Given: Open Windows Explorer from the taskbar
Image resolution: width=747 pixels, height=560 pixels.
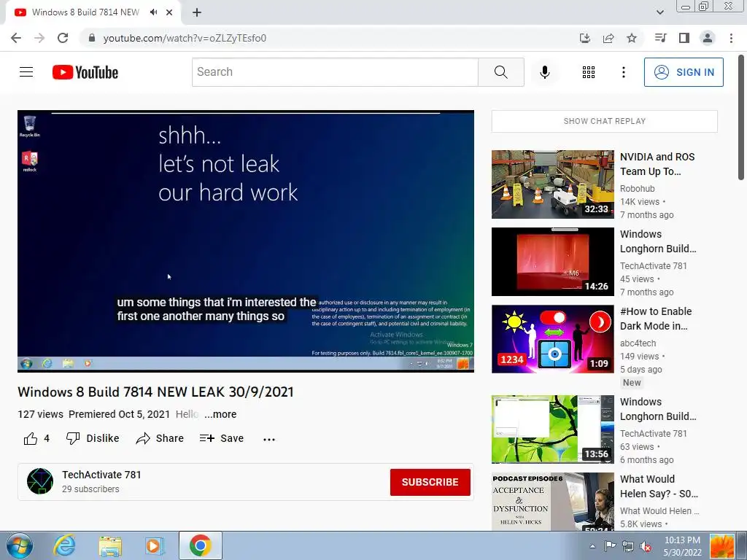Looking at the screenshot, I should [x=110, y=545].
